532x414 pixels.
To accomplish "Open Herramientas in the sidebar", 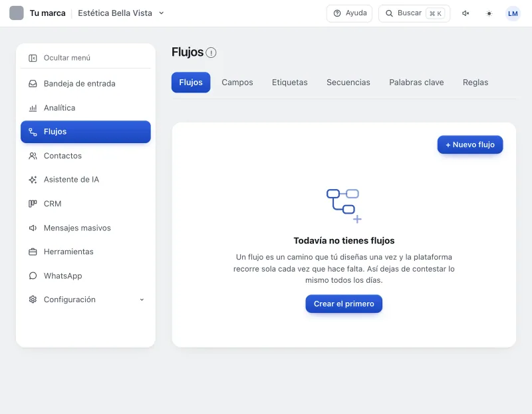I will tap(86, 252).
